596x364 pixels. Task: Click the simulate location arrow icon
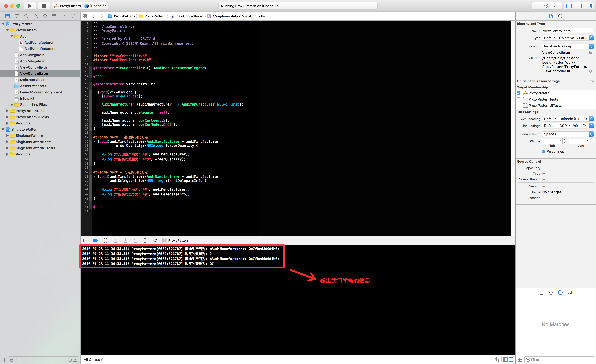tap(155, 240)
